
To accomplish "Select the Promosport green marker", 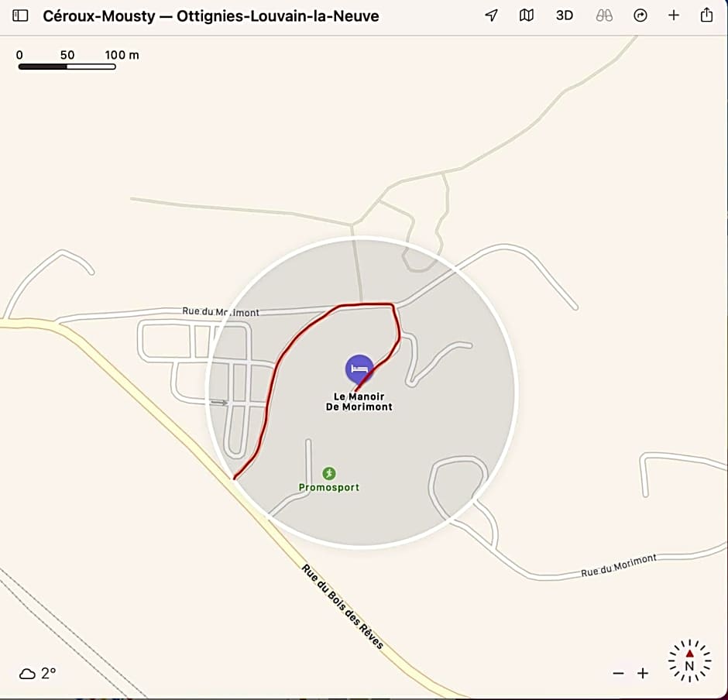I will pos(329,473).
